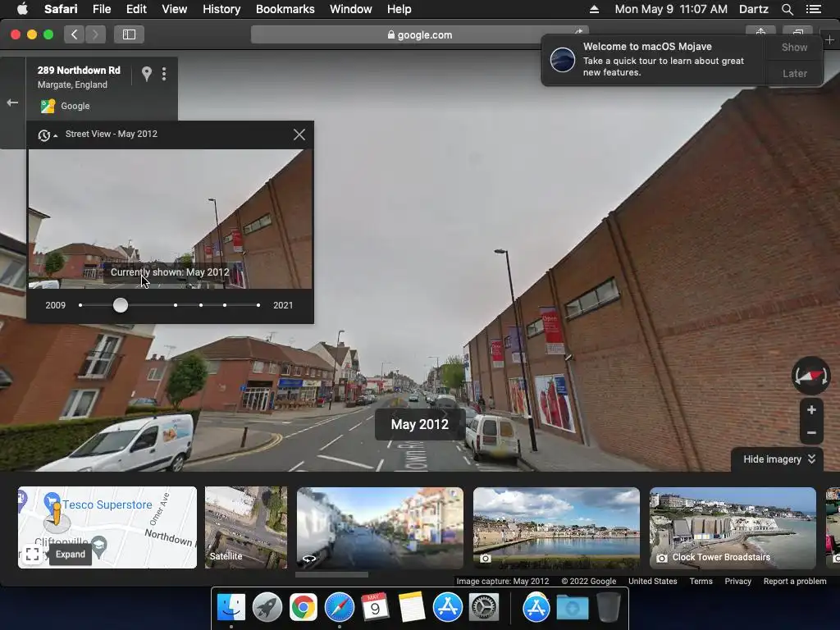840x630 pixels.
Task: Click the google.com address bar
Action: click(x=419, y=34)
